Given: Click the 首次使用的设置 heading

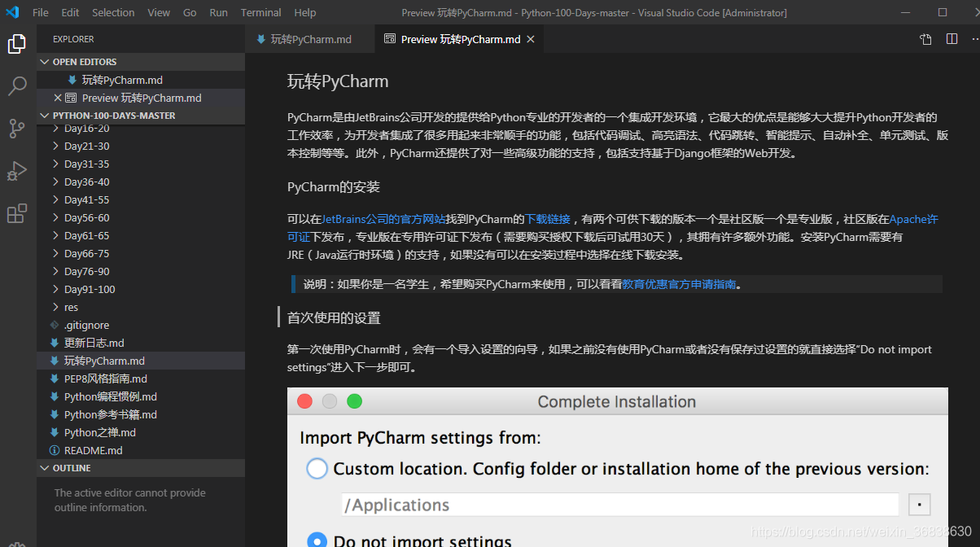Looking at the screenshot, I should point(334,317).
